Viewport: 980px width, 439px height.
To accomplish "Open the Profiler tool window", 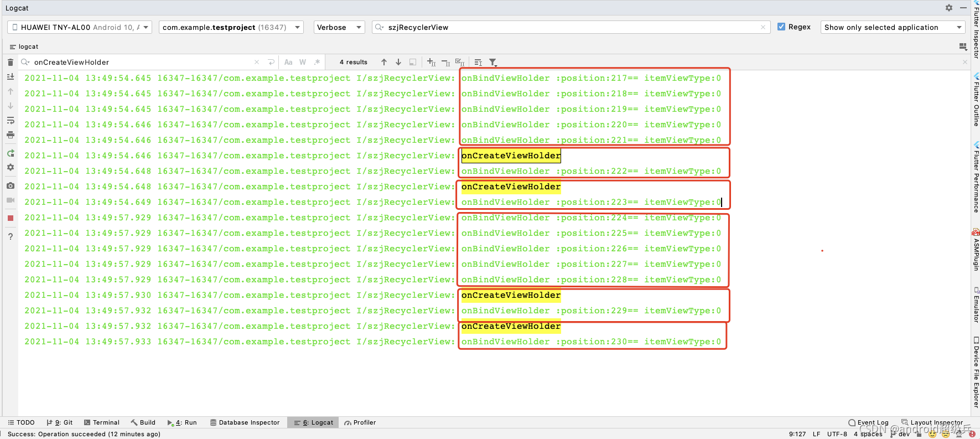I will coord(360,422).
